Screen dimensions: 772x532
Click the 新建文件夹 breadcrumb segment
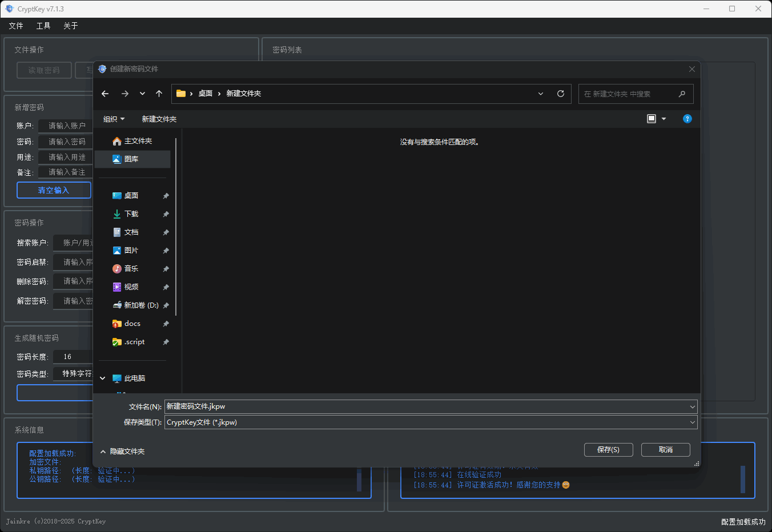(x=244, y=94)
